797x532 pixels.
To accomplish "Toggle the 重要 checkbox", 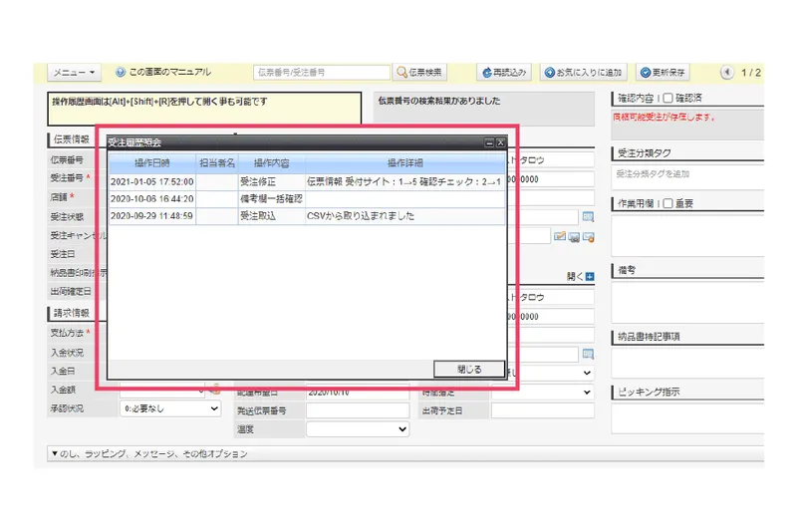I will 667,204.
